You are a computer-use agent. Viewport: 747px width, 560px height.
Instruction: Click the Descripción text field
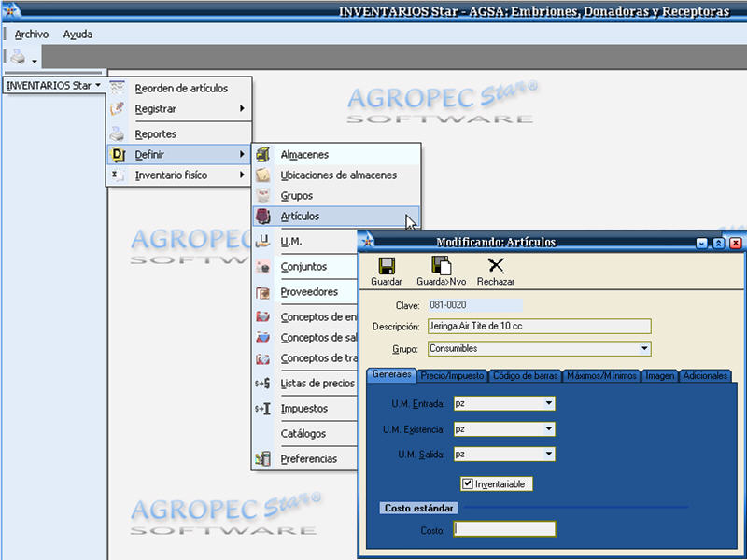point(540,326)
